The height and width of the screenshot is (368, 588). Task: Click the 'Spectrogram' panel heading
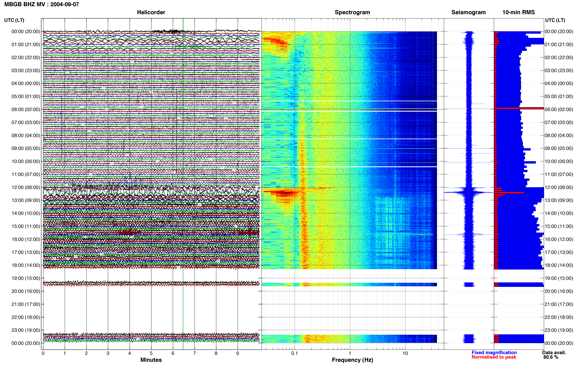352,12
